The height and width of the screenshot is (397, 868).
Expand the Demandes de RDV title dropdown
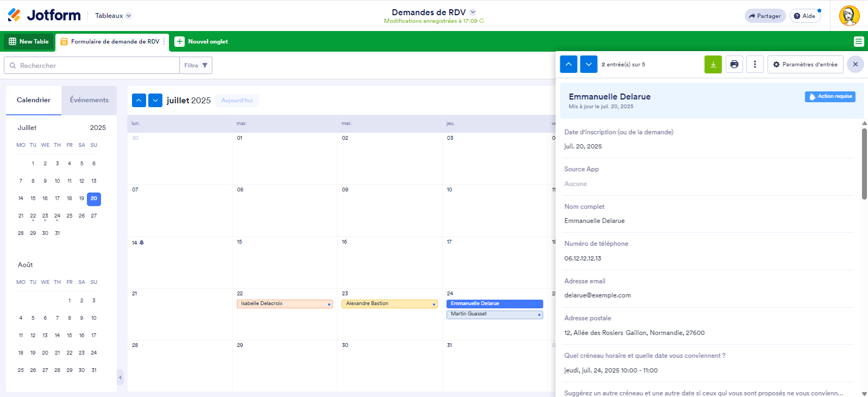473,12
